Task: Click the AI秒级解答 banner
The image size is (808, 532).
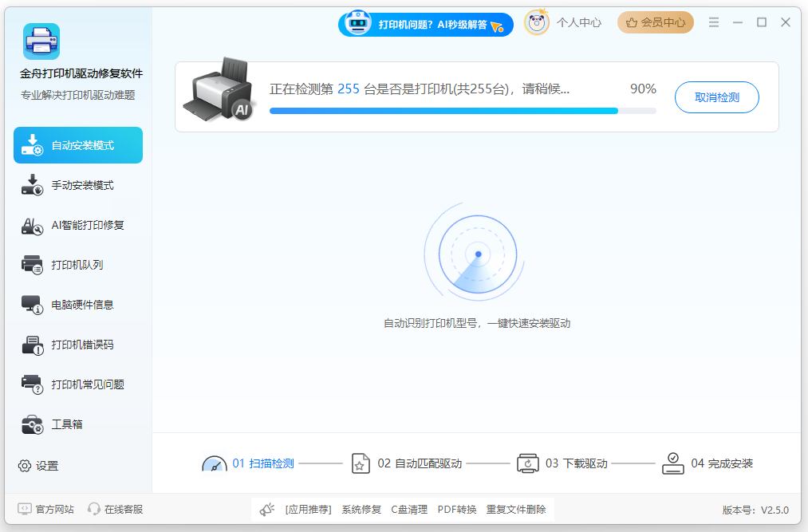Action: (x=426, y=24)
